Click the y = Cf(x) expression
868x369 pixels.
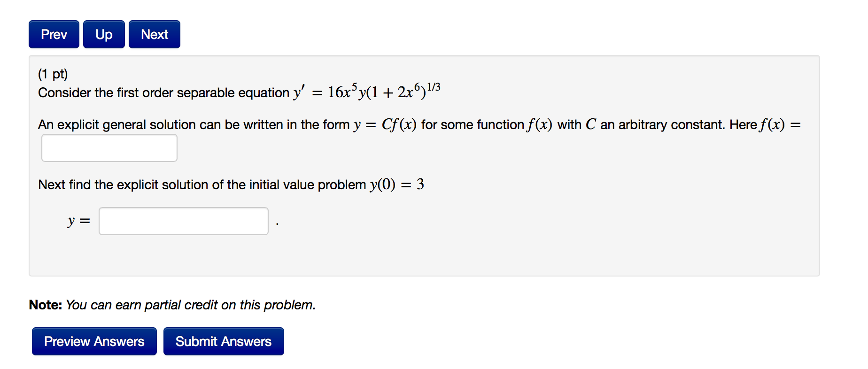click(385, 125)
